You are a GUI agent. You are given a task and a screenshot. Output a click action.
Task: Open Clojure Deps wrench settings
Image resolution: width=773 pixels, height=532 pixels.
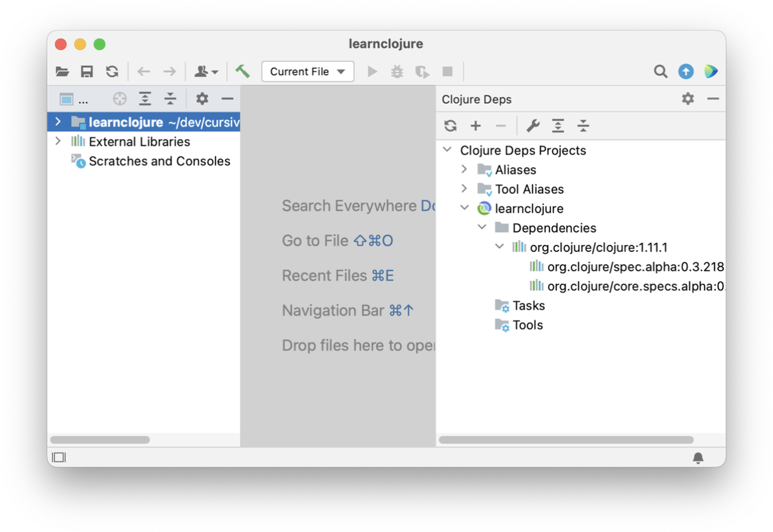click(533, 125)
